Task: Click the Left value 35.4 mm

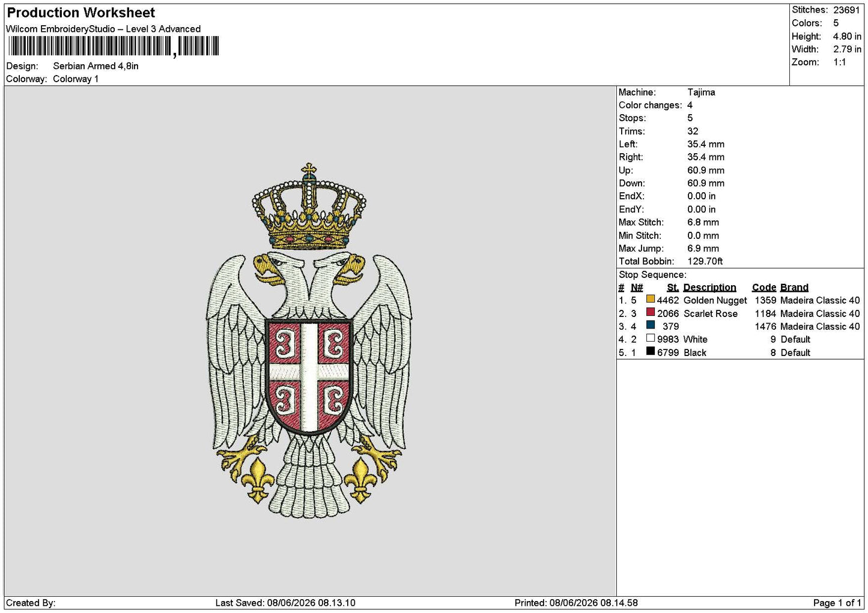Action: (706, 144)
